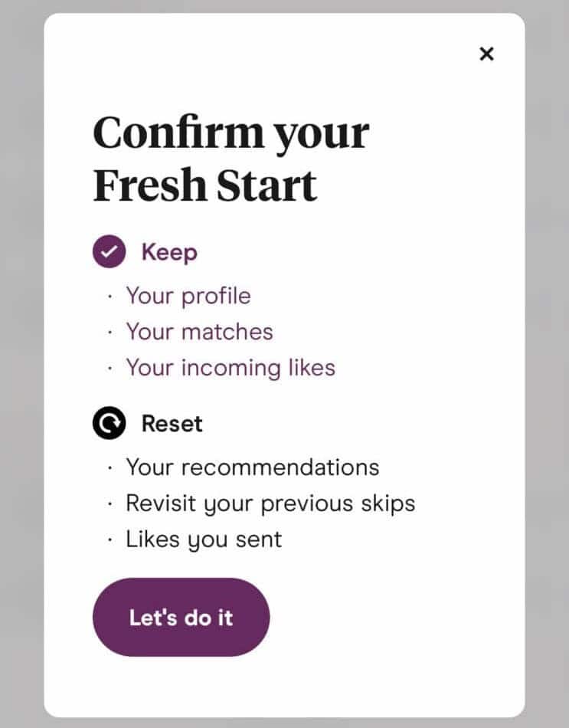Select the Your matches item under Keep
569x728 pixels.
pos(199,332)
